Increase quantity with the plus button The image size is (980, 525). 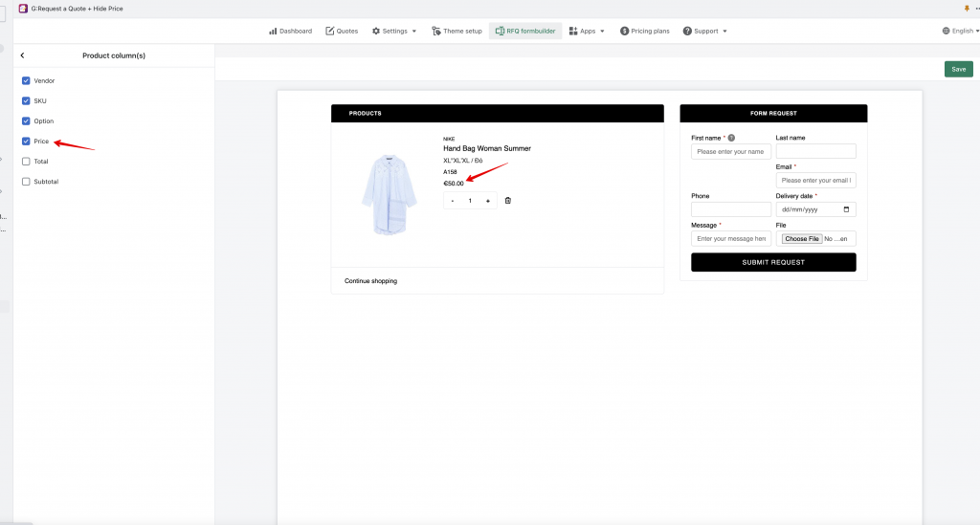click(488, 201)
